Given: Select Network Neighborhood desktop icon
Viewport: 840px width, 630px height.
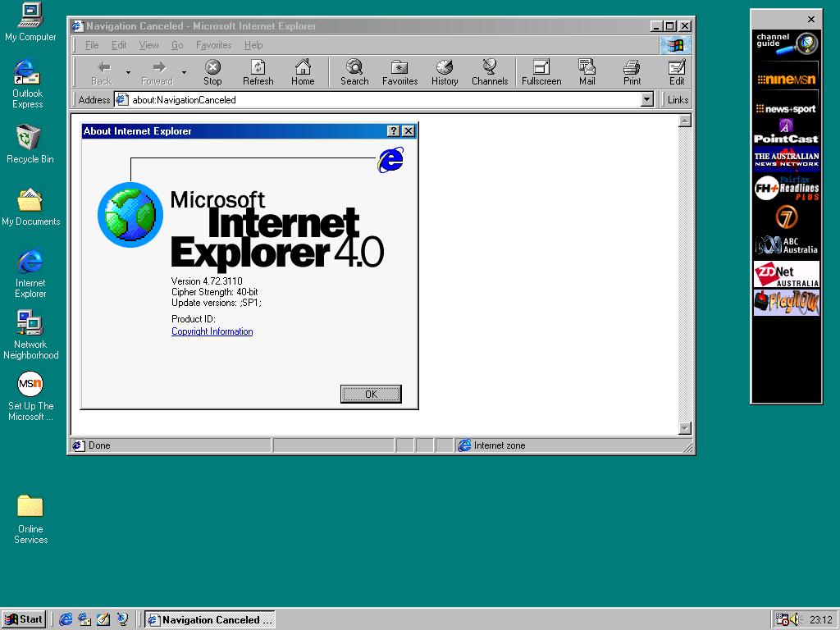Looking at the screenshot, I should tap(30, 335).
